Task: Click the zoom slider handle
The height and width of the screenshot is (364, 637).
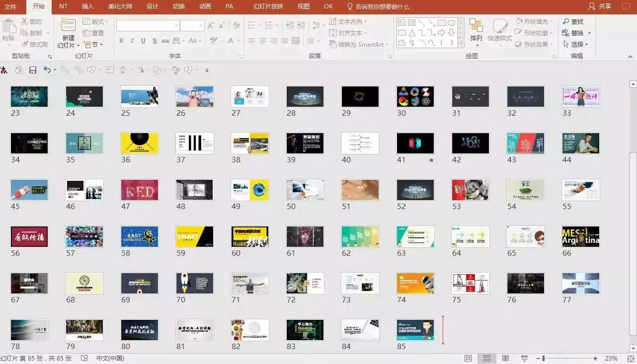Action: (x=544, y=358)
